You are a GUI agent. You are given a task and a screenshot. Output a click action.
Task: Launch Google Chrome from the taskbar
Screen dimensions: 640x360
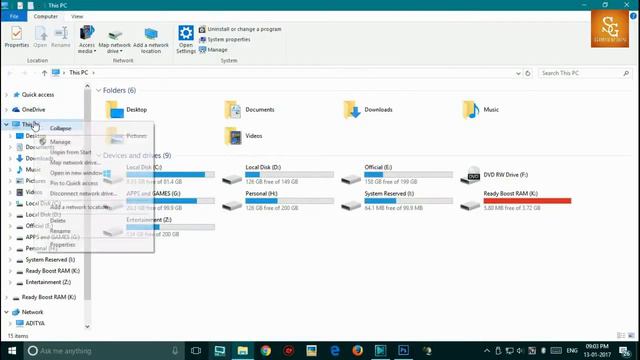[x=266, y=351]
